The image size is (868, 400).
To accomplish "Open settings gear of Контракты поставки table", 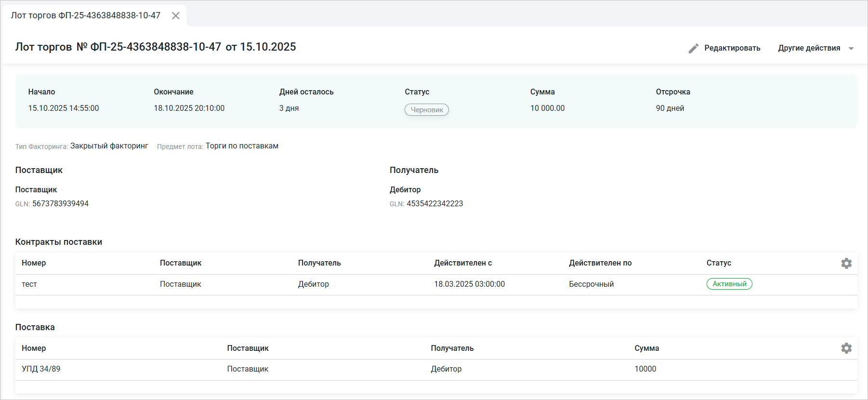I will tap(846, 263).
